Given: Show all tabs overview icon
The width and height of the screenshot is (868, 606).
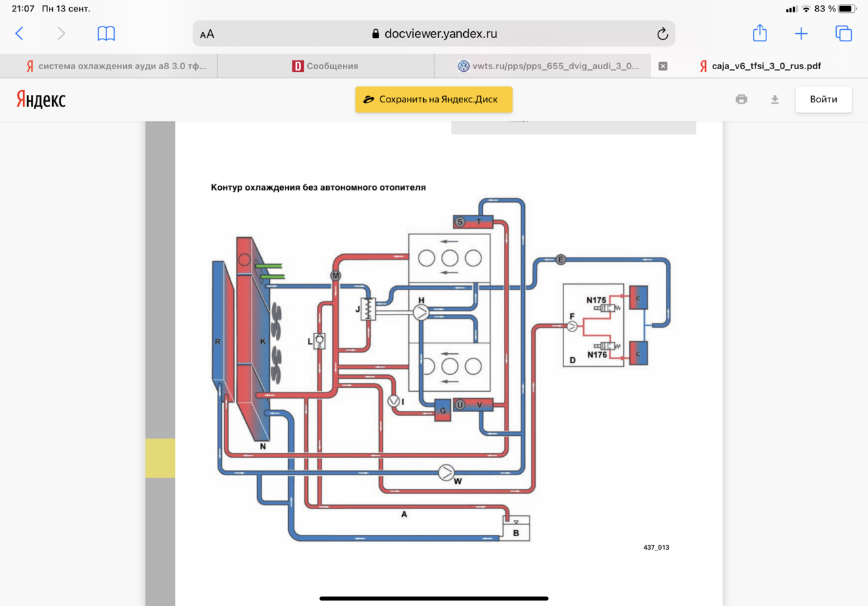Looking at the screenshot, I should [843, 34].
